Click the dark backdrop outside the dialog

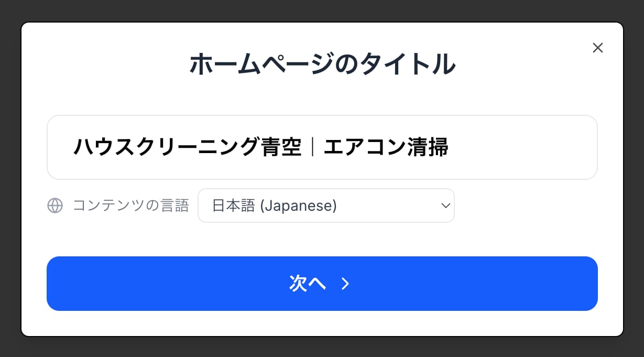[x=322, y=9]
